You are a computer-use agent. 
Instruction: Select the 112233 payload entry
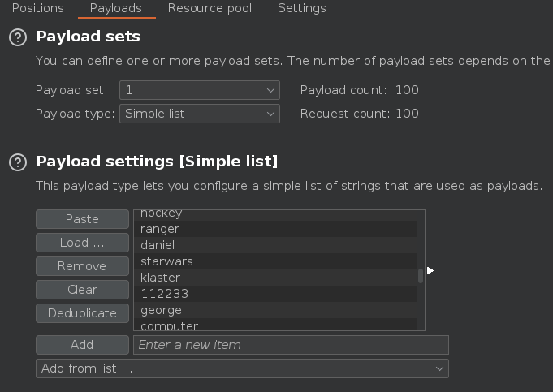click(x=164, y=294)
